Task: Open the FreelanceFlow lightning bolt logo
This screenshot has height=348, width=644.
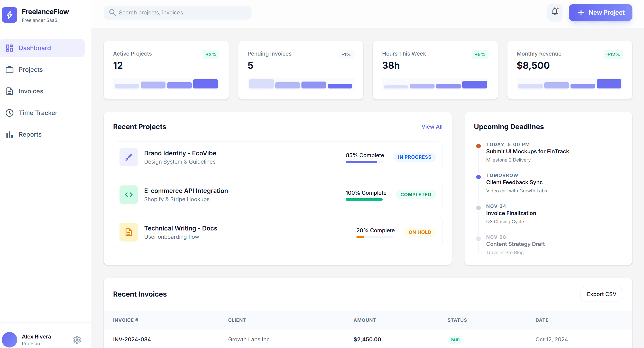Action: 9,15
